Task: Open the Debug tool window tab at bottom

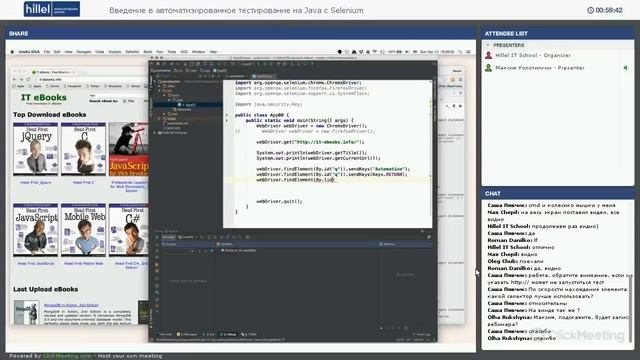Action: coord(229,334)
